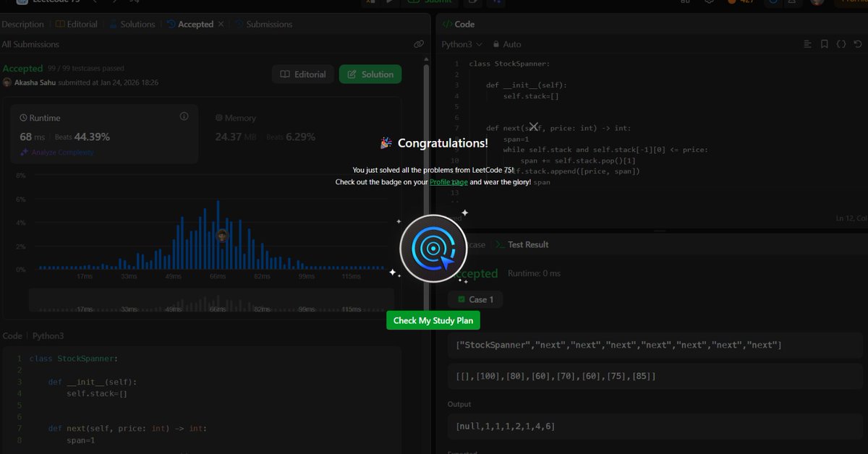868x454 pixels.
Task: Switch to the Test Result tab
Action: (522, 244)
